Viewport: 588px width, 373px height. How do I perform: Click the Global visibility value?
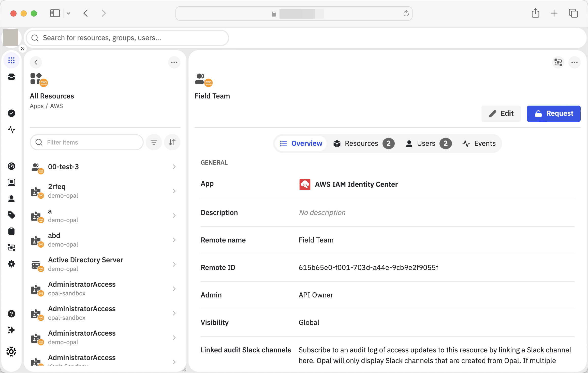pos(309,322)
